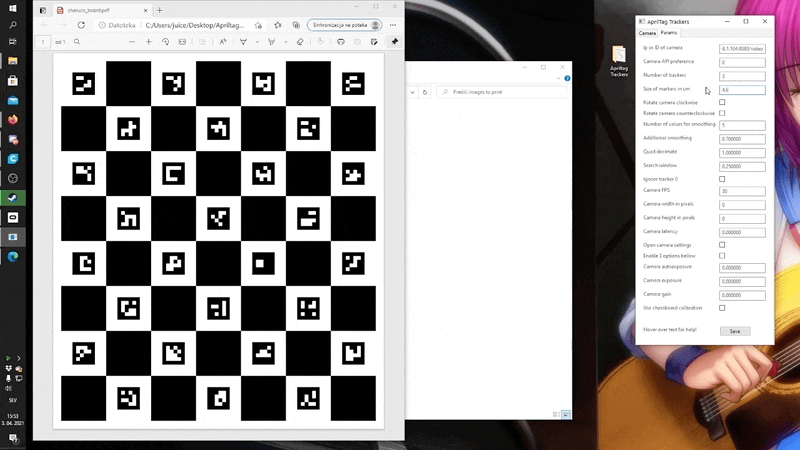
Task: Open Edge tab actions menu icon
Action: [43, 10]
